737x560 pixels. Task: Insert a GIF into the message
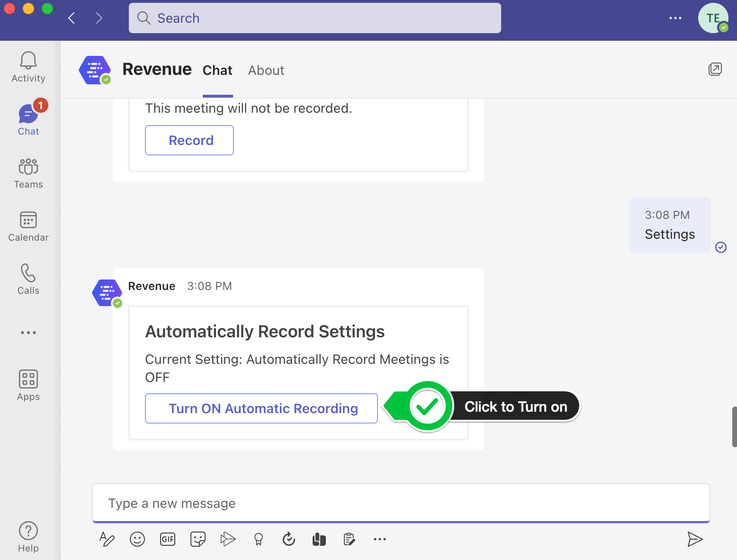pyautogui.click(x=168, y=539)
